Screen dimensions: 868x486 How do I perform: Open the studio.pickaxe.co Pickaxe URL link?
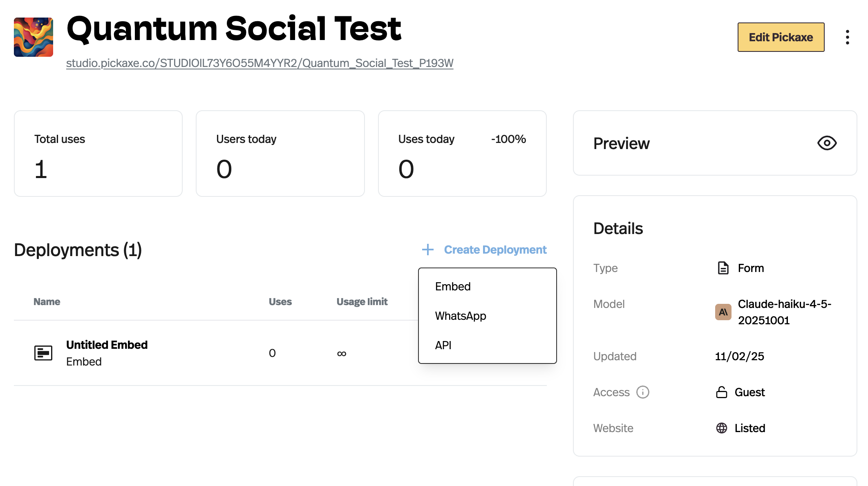tap(260, 63)
